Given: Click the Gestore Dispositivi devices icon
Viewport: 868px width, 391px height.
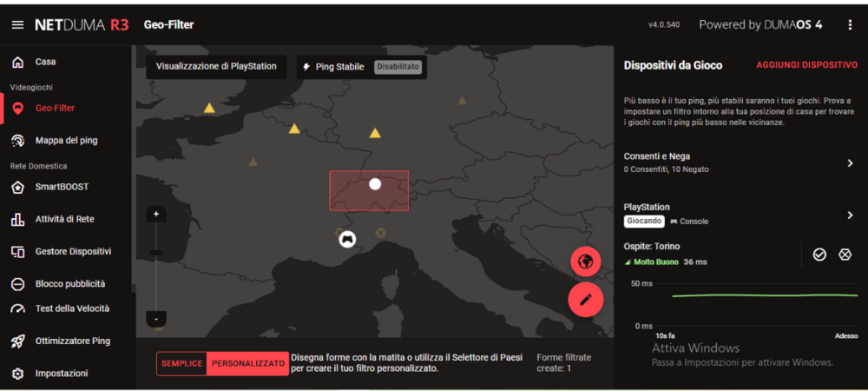Looking at the screenshot, I should (x=17, y=252).
